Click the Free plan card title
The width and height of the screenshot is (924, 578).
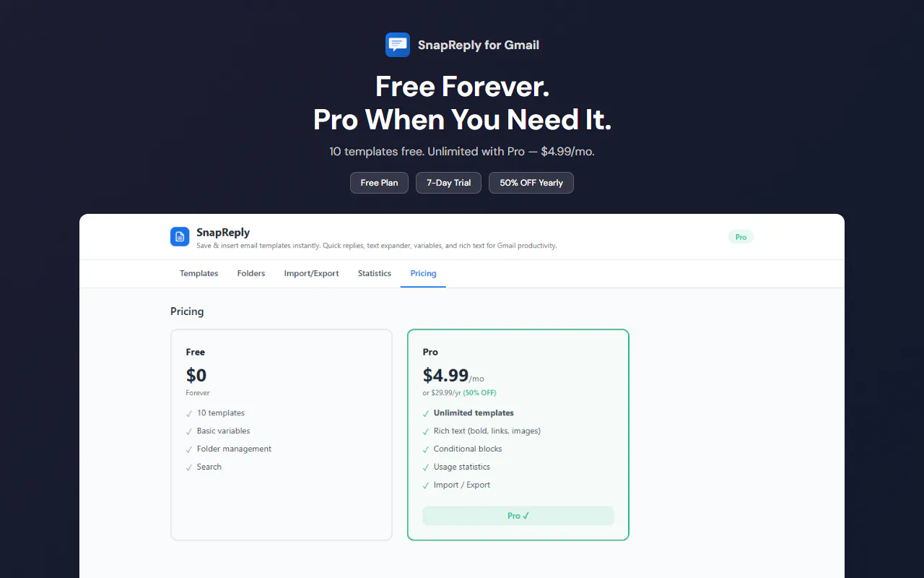pyautogui.click(x=196, y=352)
